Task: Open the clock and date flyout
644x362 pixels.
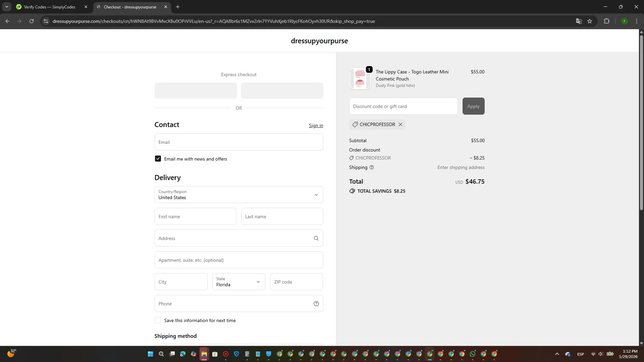Action: click(x=627, y=354)
